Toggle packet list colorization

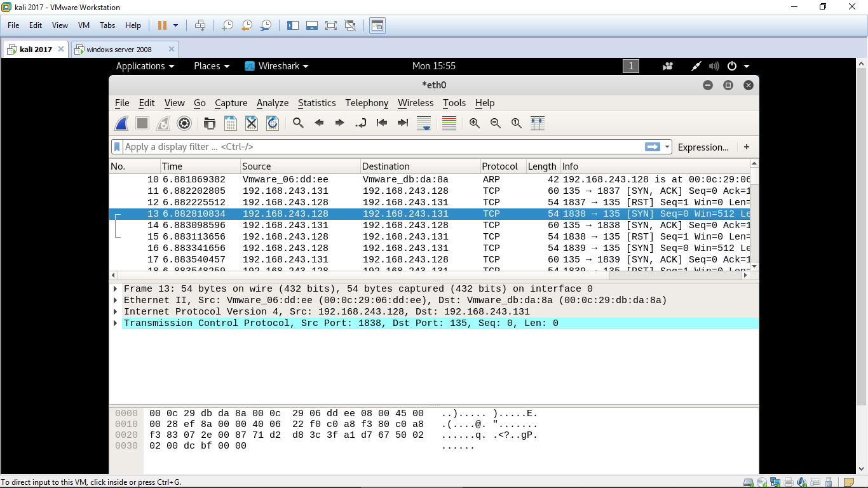449,123
